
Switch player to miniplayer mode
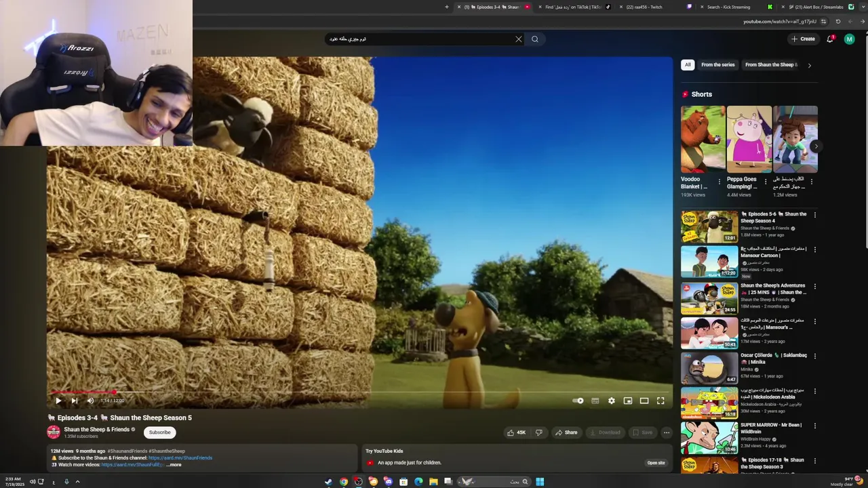click(628, 401)
